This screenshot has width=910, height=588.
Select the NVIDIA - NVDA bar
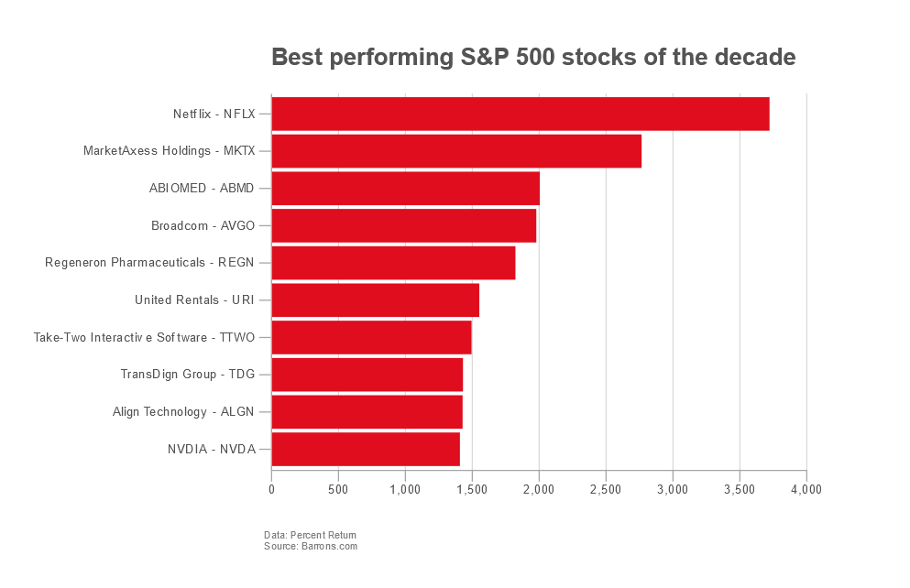(x=366, y=449)
